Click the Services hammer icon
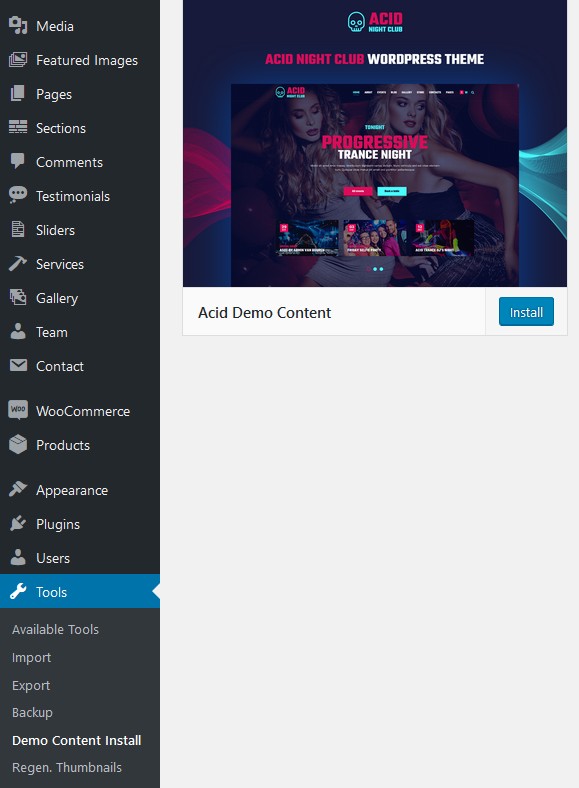This screenshot has height=788, width=579. (x=18, y=264)
